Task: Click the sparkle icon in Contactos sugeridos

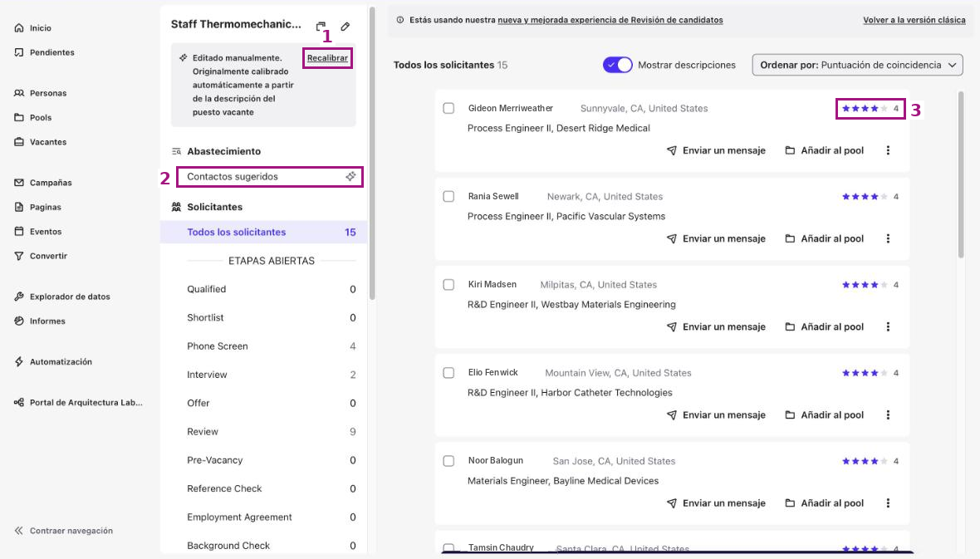Action: (350, 176)
